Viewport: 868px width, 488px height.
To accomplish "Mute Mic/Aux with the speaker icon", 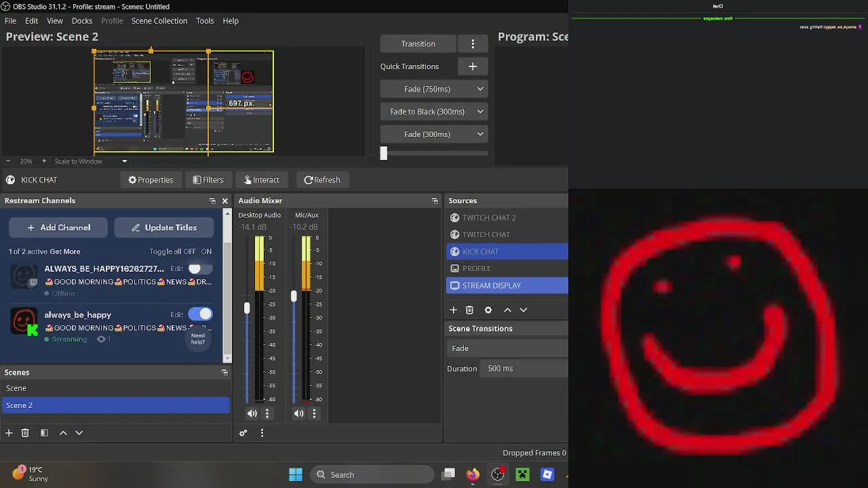I will coord(299,413).
